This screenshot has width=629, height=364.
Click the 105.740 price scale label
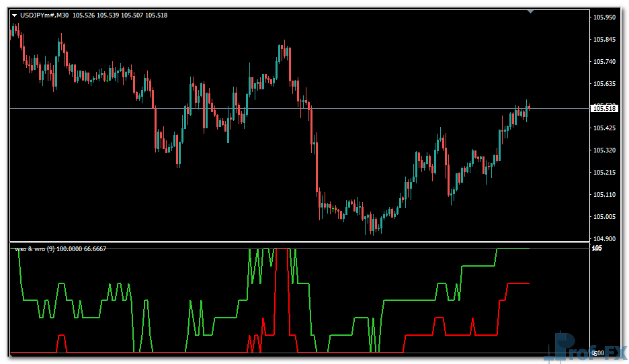[x=605, y=62]
